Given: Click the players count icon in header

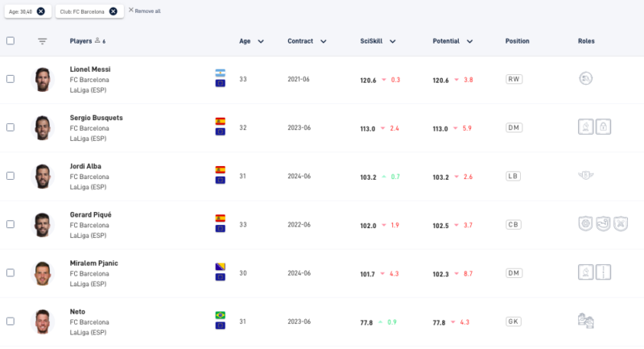Looking at the screenshot, I should [97, 40].
